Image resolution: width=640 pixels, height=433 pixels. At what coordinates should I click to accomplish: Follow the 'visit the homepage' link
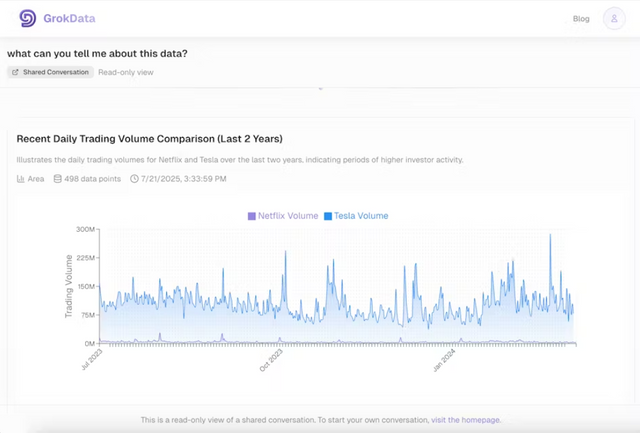click(466, 420)
